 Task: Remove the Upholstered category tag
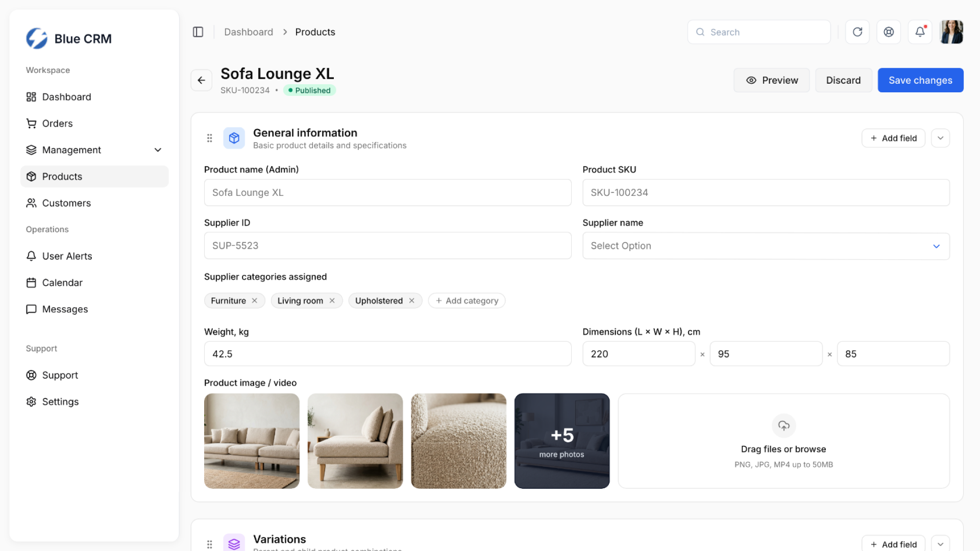[x=411, y=300]
